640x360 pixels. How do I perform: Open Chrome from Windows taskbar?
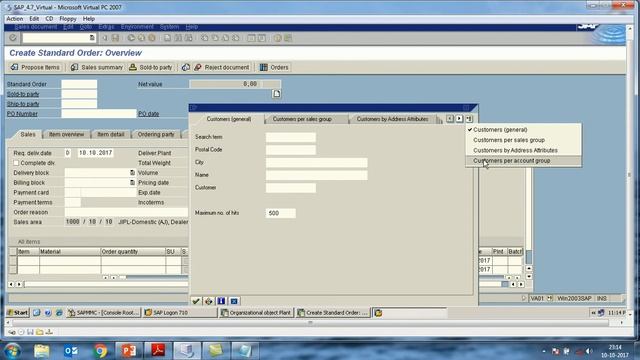(100, 350)
